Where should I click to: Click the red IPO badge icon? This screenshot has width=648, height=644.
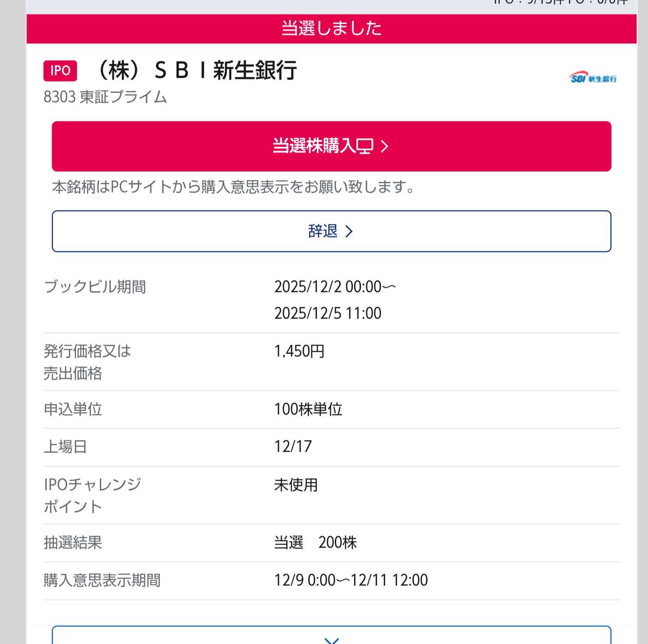tap(60, 71)
